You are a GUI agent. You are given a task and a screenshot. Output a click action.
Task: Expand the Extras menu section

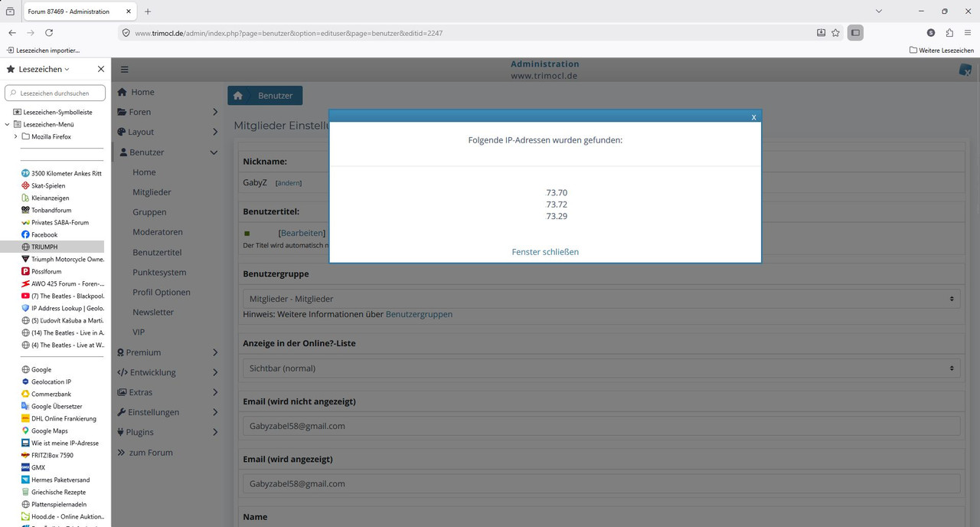(x=167, y=392)
